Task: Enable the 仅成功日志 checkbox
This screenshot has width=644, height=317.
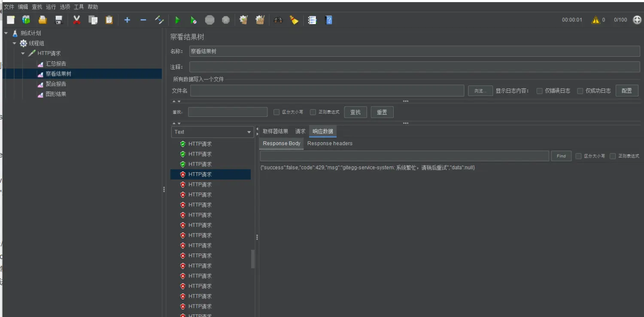Action: coord(580,91)
